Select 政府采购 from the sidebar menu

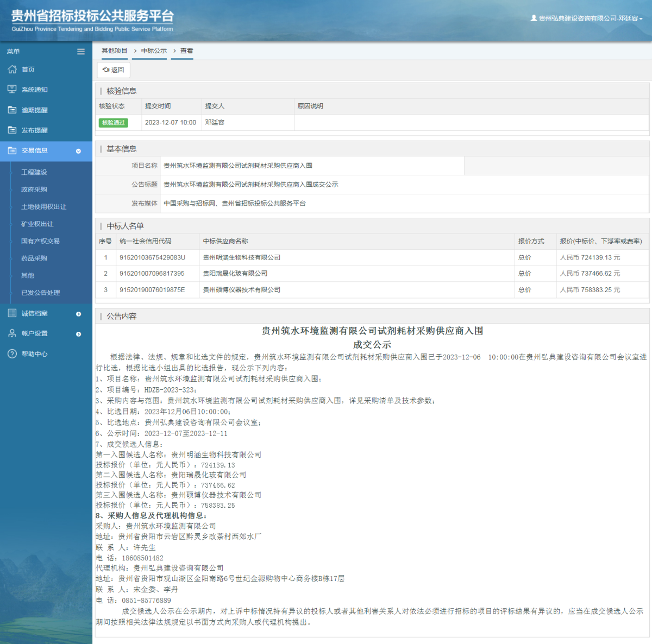pyautogui.click(x=34, y=190)
